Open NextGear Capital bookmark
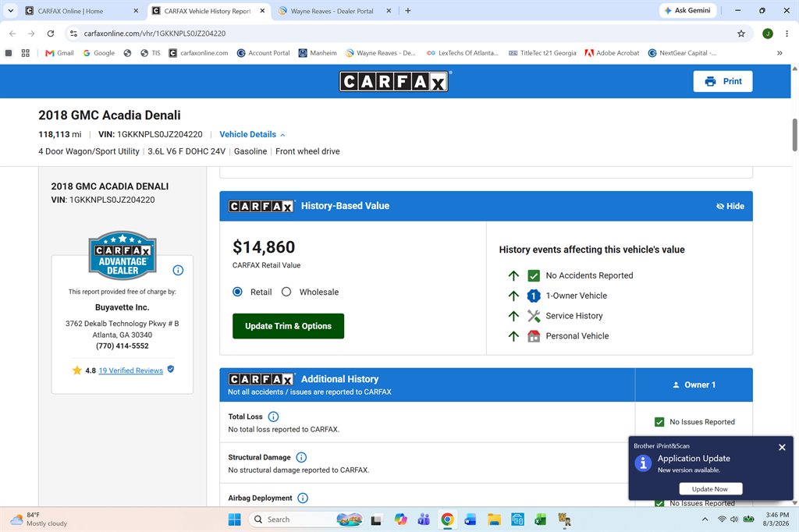Screen dimensions: 799x532 click(x=682, y=53)
